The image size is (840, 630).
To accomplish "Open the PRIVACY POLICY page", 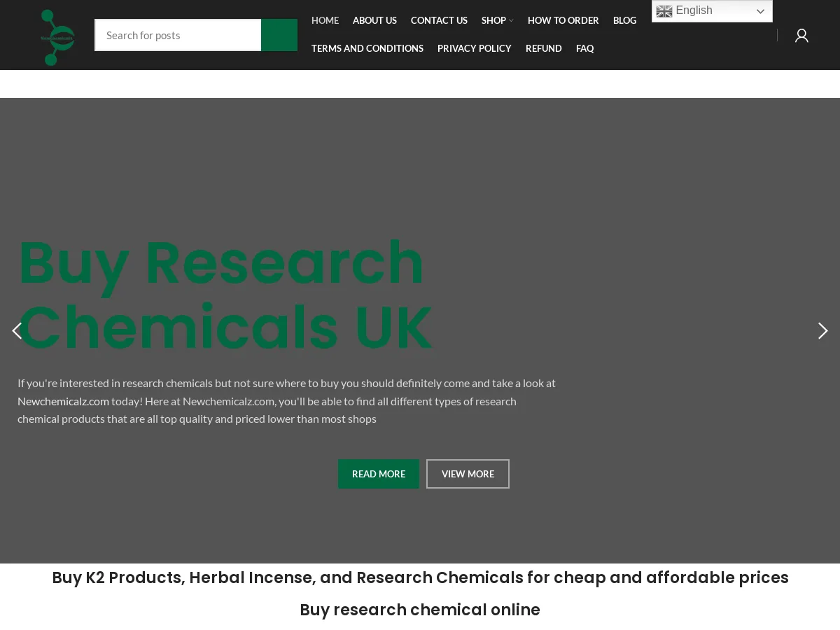I will [x=475, y=48].
